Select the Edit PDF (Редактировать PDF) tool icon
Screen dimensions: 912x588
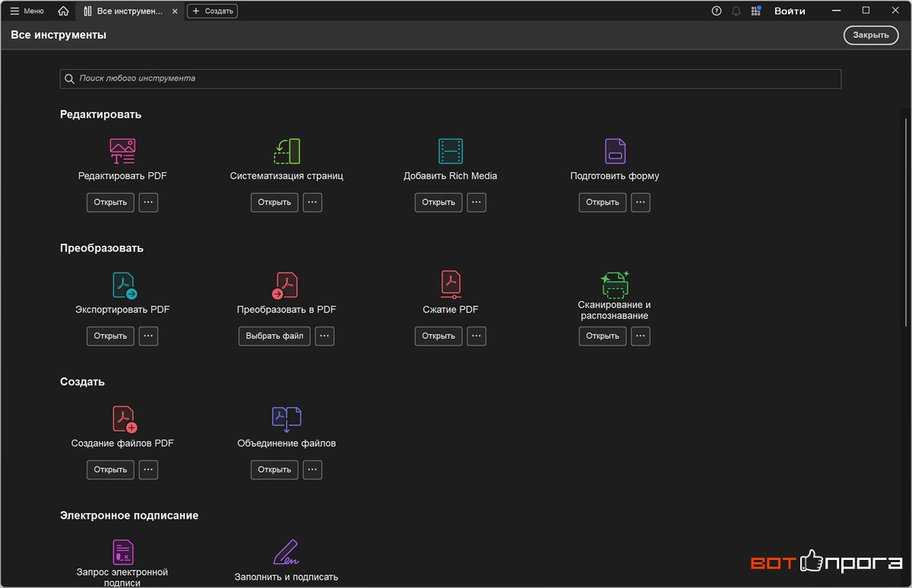click(122, 151)
